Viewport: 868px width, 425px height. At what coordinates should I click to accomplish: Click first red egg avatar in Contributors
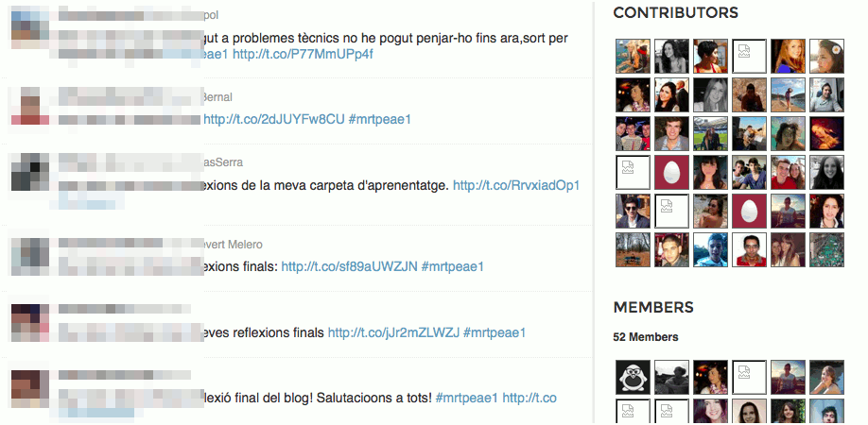point(672,173)
